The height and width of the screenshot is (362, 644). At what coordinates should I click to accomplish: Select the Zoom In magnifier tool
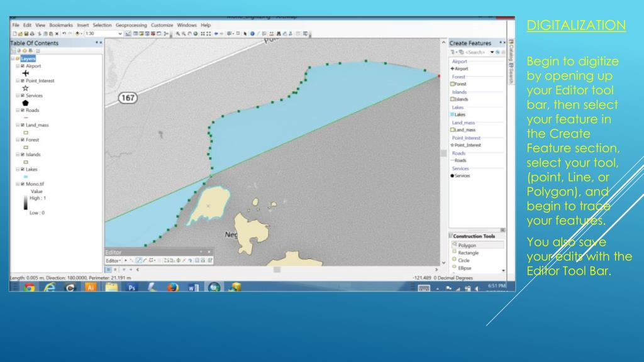point(178,34)
